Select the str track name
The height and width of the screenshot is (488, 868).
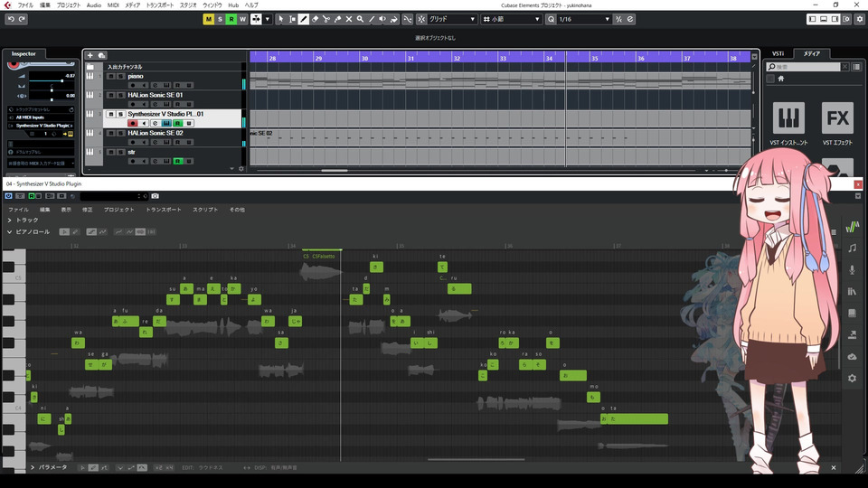131,152
